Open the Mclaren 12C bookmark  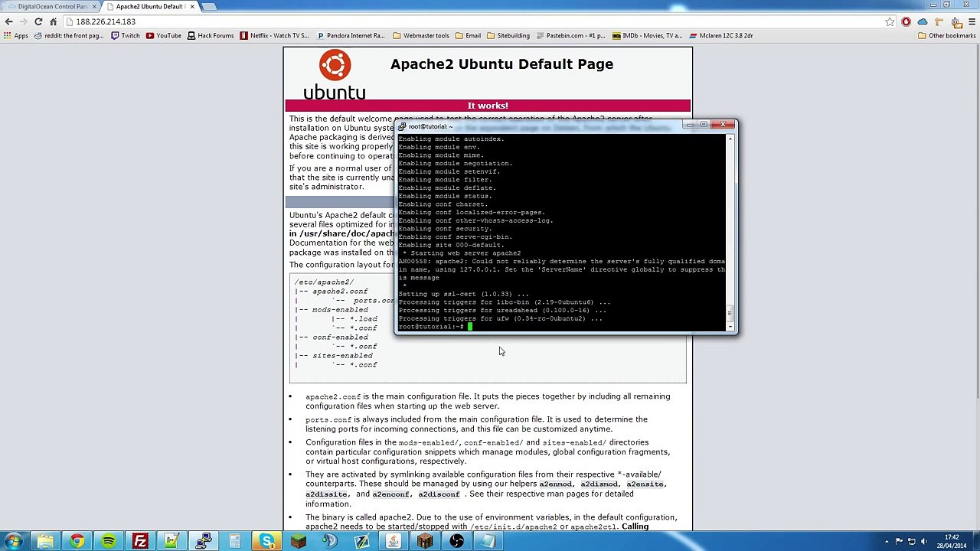(720, 35)
